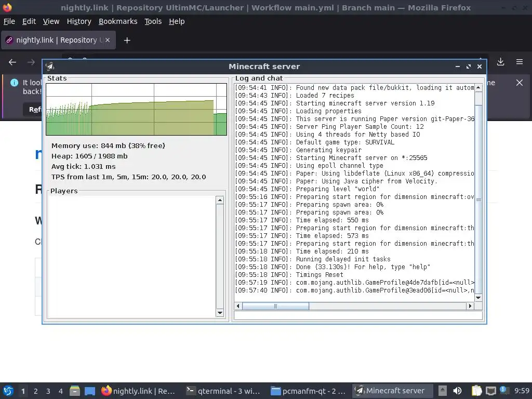Switch to the pcmanfm-qt taskbar entry

click(308, 391)
